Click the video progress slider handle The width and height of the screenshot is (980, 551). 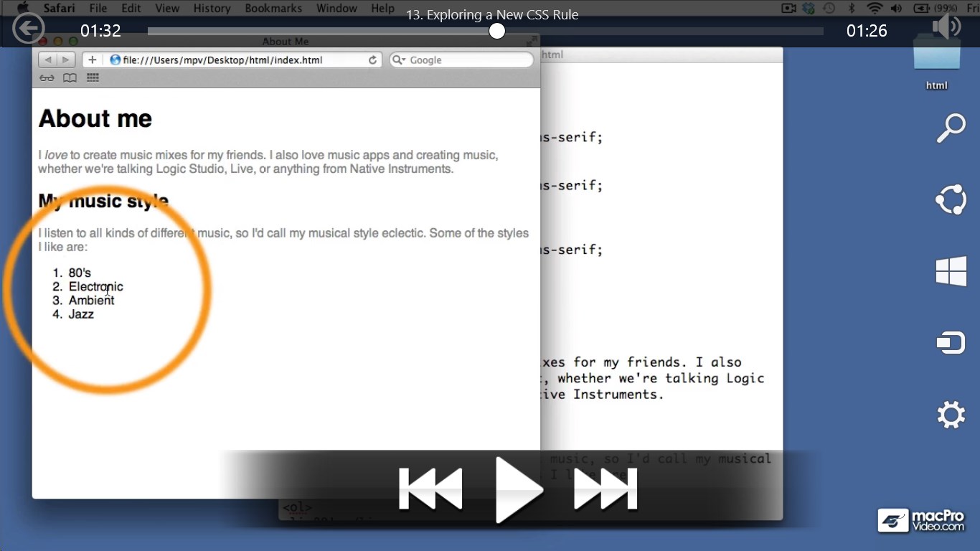(x=496, y=31)
